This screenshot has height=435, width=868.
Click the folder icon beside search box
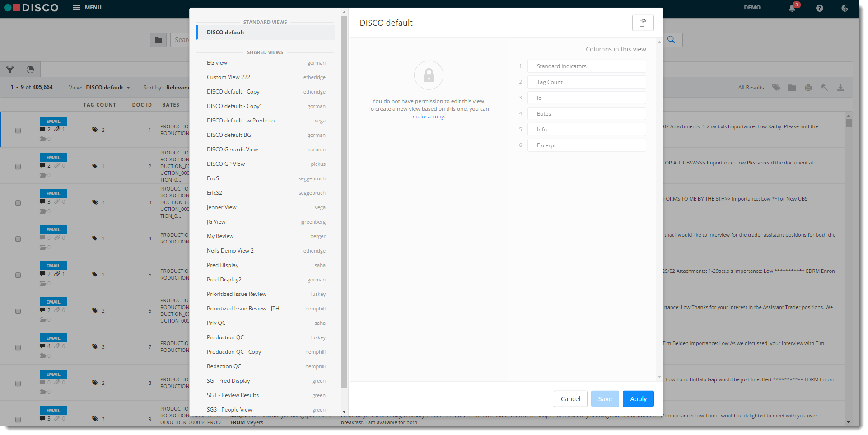click(158, 40)
